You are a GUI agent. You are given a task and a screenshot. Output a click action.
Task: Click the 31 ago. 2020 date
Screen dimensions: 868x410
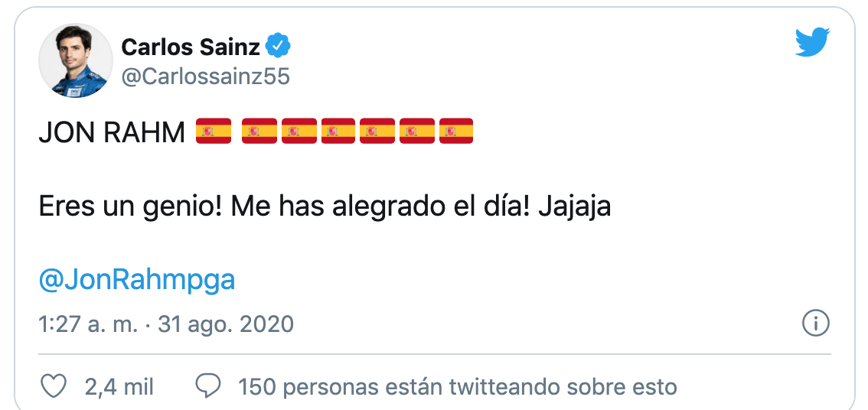pos(226,324)
